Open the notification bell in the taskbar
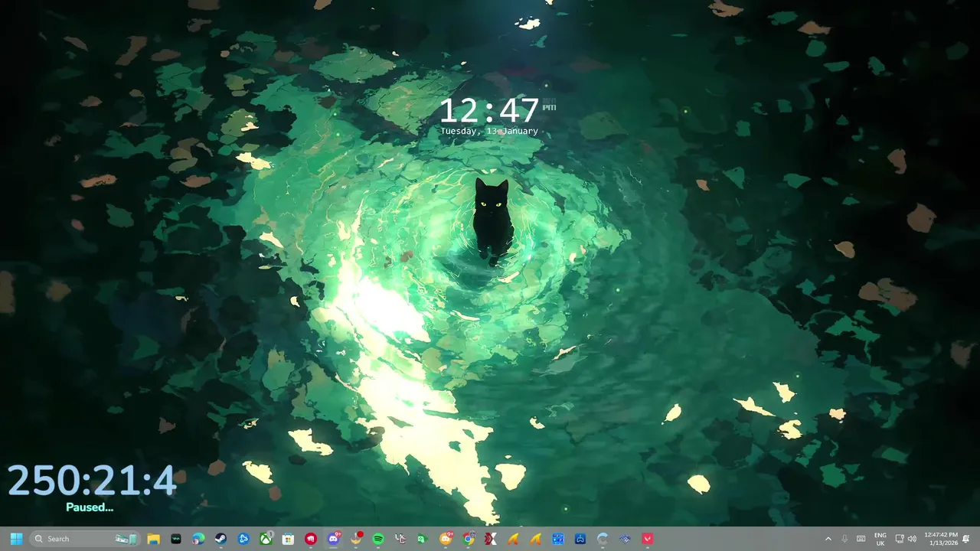Screen dimensions: 980x551 click(x=966, y=539)
